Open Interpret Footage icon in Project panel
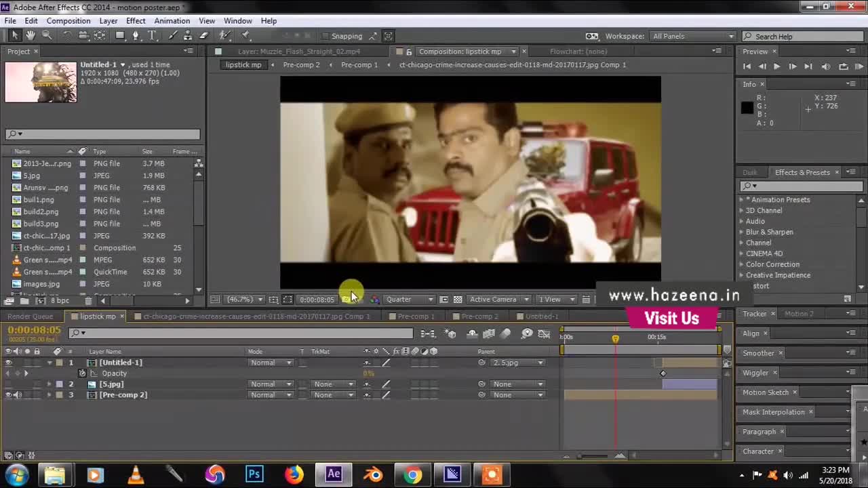868x488 pixels. tap(9, 300)
